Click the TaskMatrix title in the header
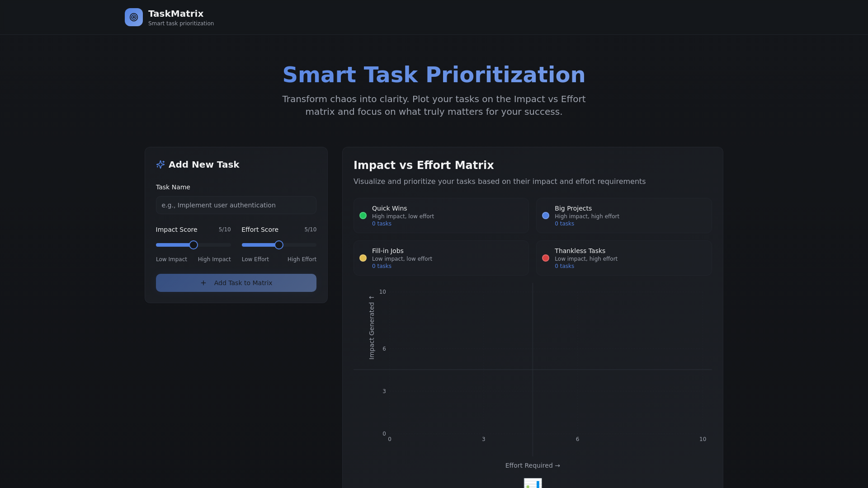 pyautogui.click(x=175, y=14)
